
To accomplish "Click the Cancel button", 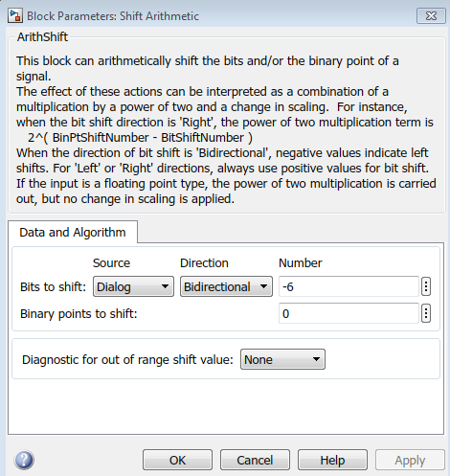I will 255,460.
